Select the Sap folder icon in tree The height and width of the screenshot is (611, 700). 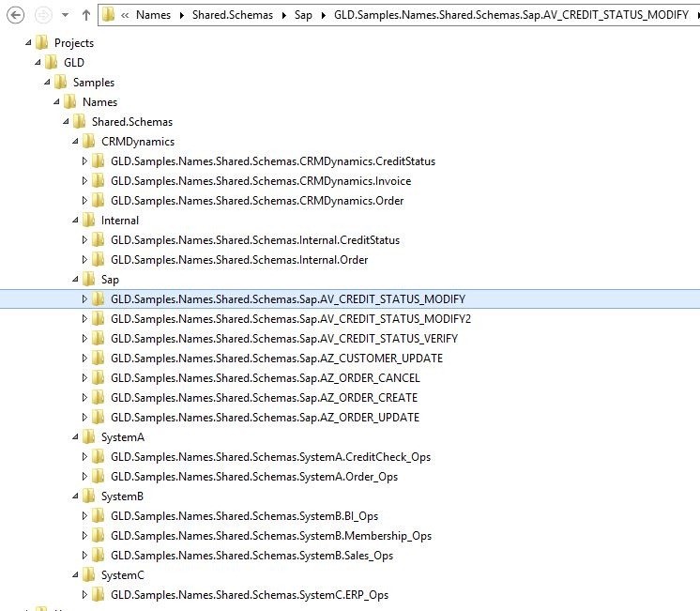[x=89, y=279]
